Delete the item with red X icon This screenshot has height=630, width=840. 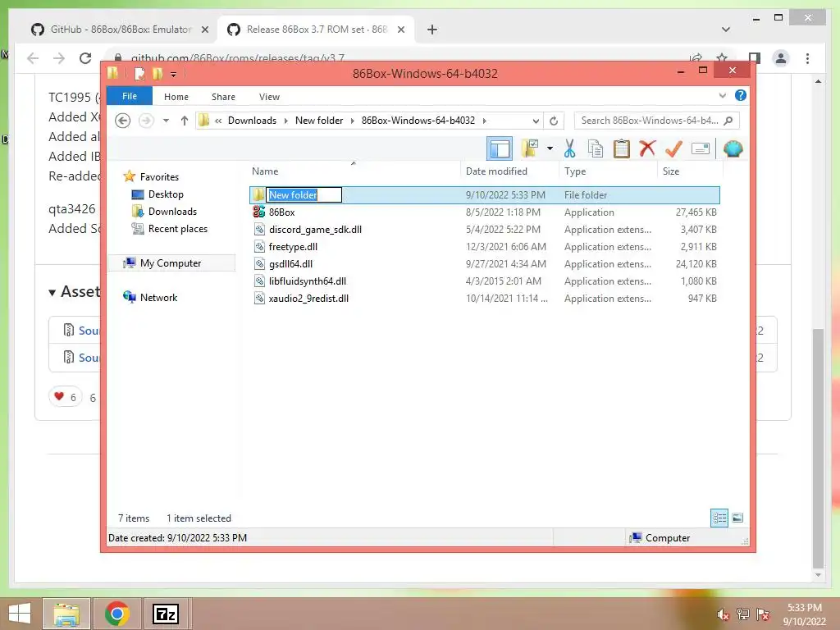pyautogui.click(x=647, y=148)
